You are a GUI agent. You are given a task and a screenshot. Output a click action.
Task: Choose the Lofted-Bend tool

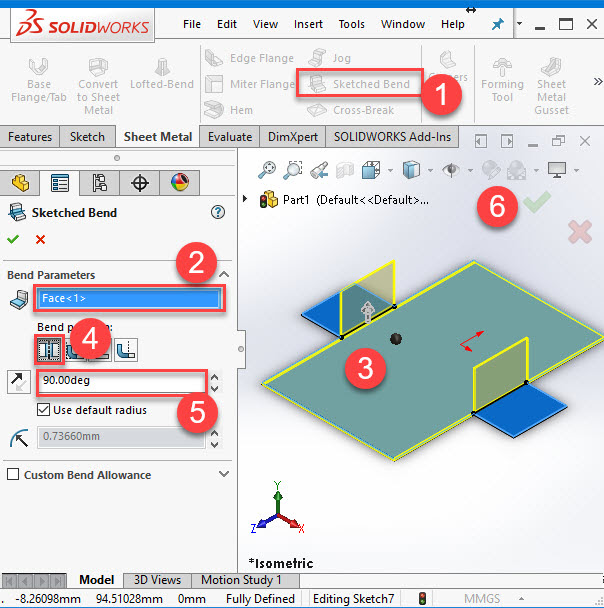pyautogui.click(x=162, y=74)
